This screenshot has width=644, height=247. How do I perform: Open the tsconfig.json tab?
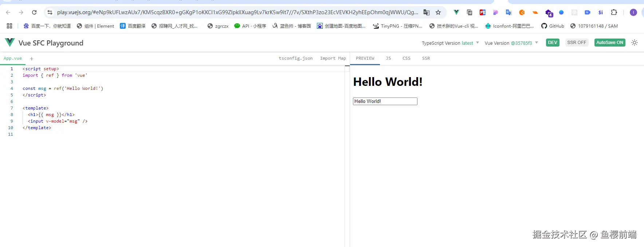296,58
